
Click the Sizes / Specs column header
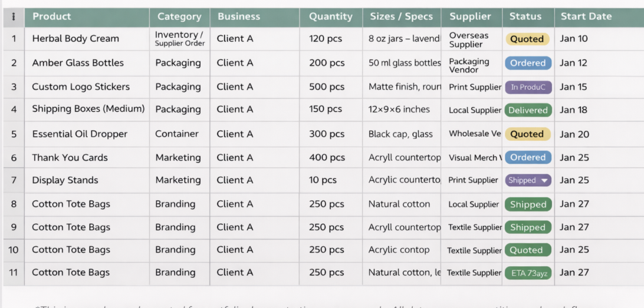[401, 16]
